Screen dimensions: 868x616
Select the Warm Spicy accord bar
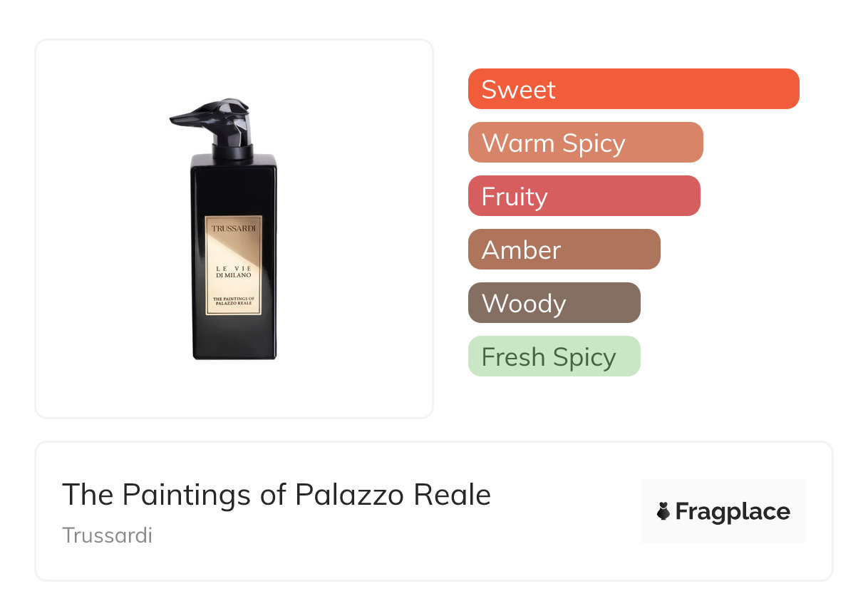tap(585, 143)
